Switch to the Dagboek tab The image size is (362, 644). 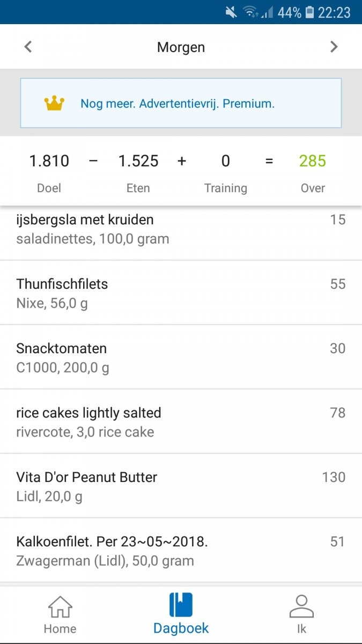[181, 613]
